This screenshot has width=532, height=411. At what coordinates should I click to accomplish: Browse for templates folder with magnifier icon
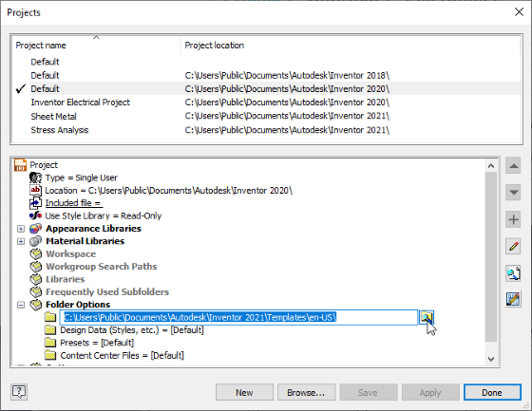[427, 317]
